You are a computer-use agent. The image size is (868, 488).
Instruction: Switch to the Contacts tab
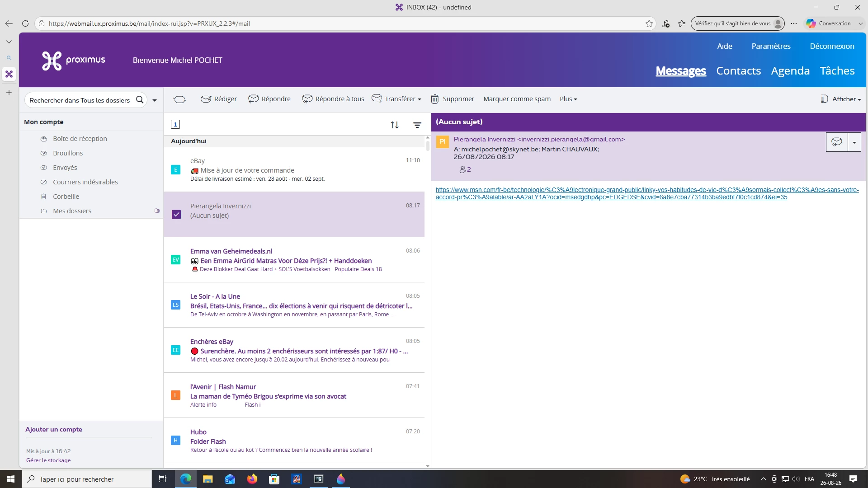pyautogui.click(x=739, y=71)
